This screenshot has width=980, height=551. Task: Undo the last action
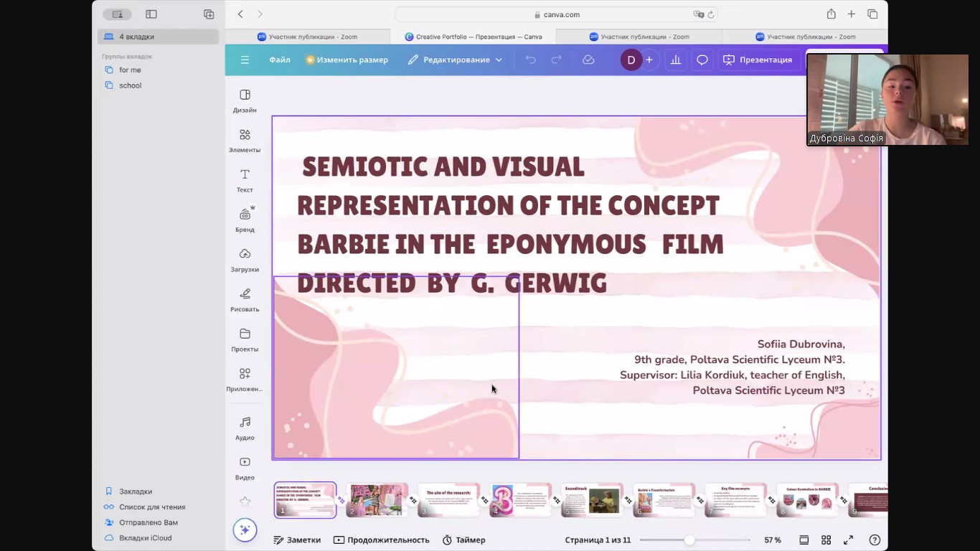coord(531,60)
